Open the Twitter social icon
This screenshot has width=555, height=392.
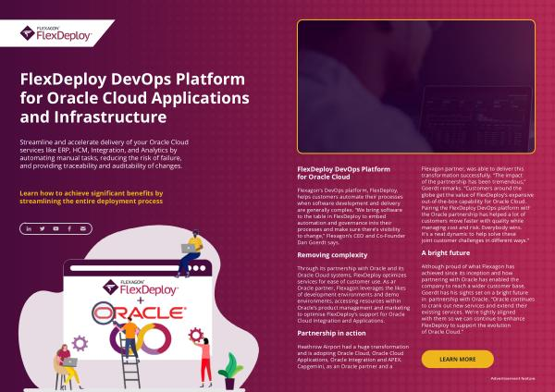[43, 227]
